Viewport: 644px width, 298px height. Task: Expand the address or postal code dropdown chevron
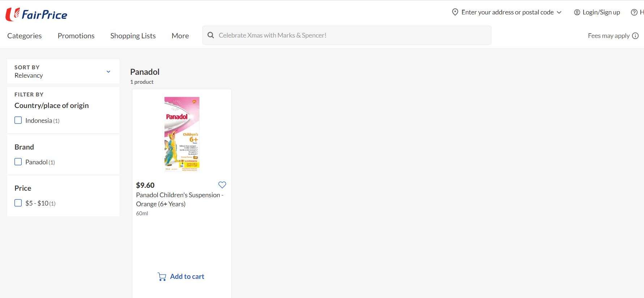[x=559, y=12]
